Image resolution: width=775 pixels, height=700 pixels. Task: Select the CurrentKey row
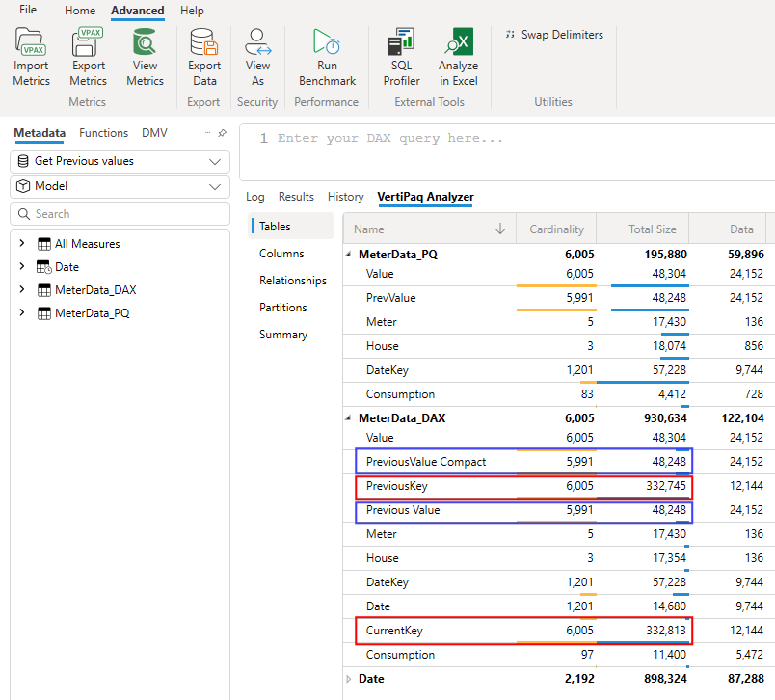[558, 631]
